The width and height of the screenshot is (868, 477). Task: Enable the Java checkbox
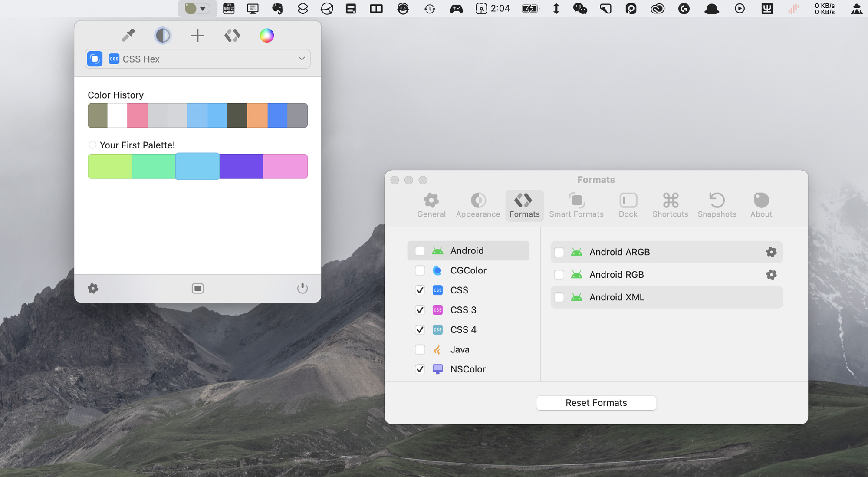420,349
